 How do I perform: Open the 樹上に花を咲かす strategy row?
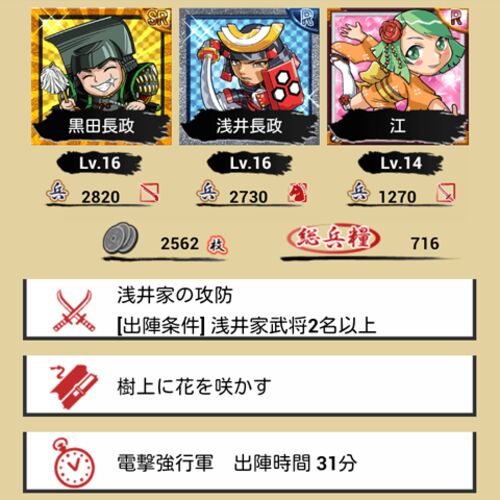tap(250, 386)
